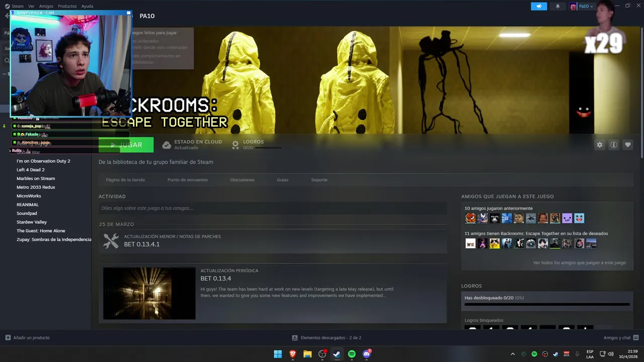Screen dimensions: 644x362
Task: Select Stardew Valley in library list
Action: pyautogui.click(x=32, y=222)
